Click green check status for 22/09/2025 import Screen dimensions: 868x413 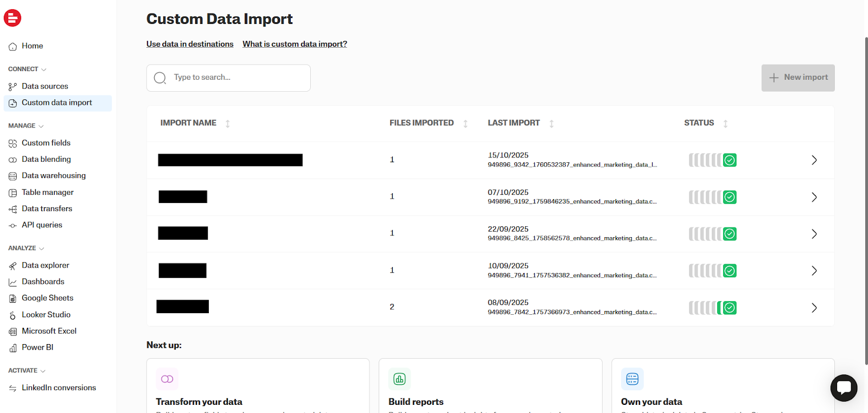coord(730,234)
